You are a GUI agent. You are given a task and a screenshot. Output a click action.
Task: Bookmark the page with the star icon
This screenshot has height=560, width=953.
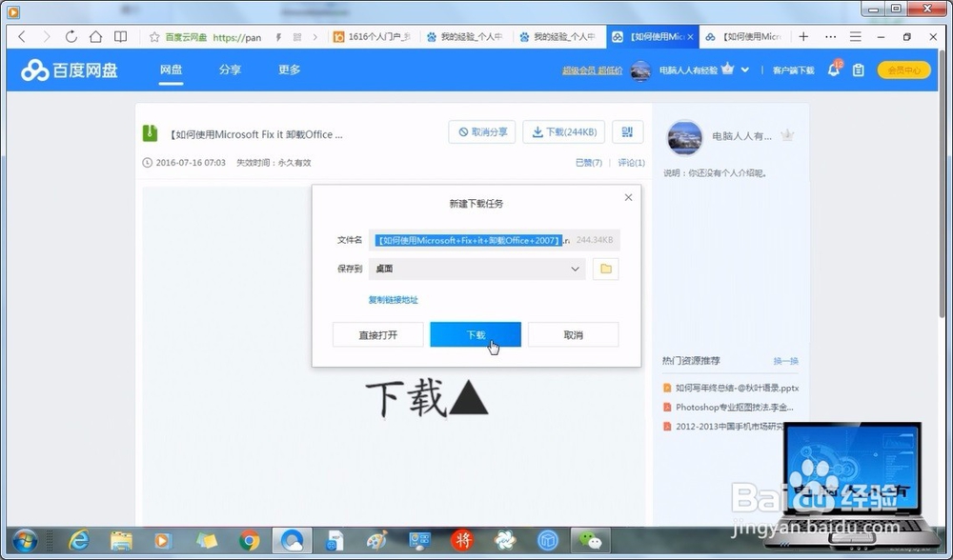coord(154,37)
